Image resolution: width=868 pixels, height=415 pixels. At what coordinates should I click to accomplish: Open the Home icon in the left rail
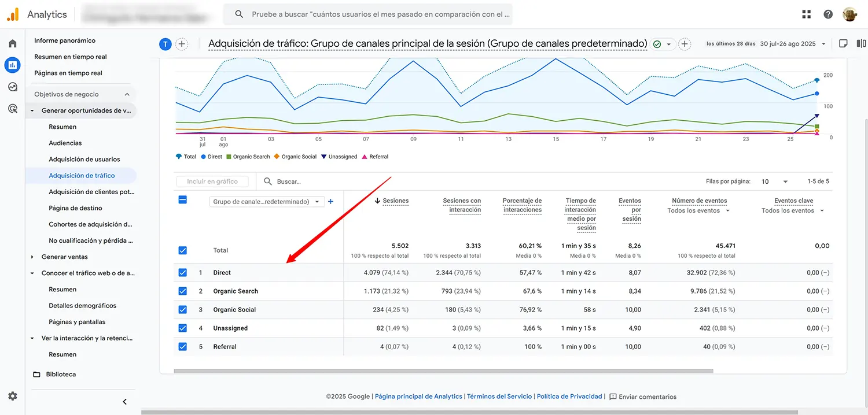pyautogui.click(x=12, y=42)
